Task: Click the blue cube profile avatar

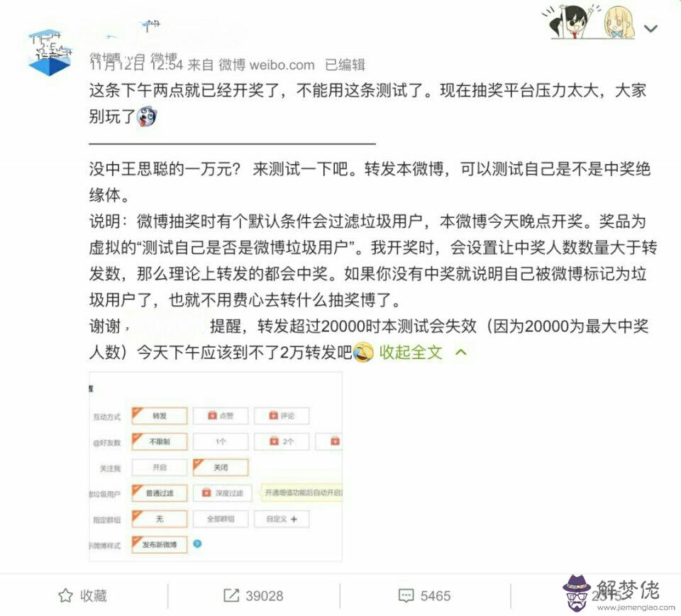Action: coord(49,53)
